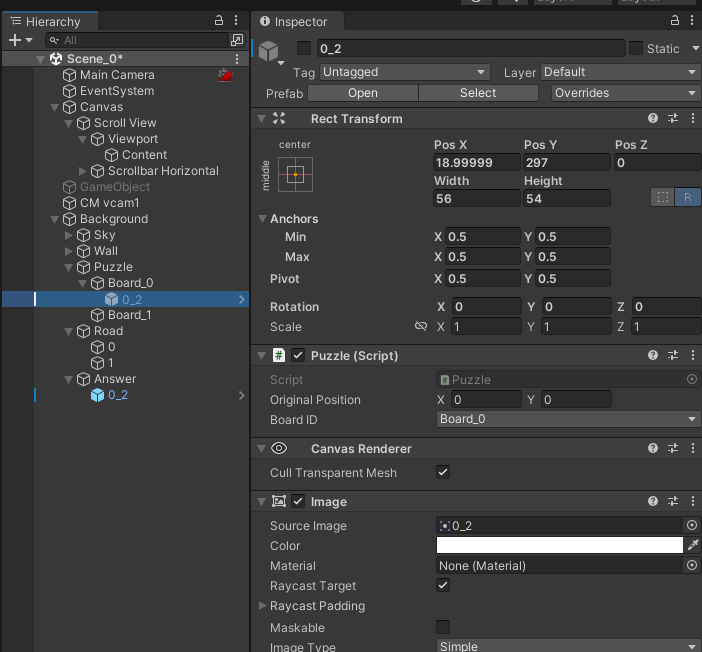Open scene search in window icon

point(237,40)
